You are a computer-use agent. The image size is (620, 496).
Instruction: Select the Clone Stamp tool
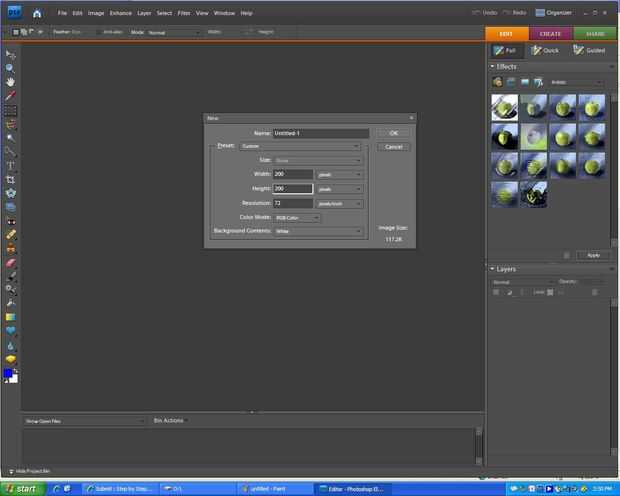point(11,249)
